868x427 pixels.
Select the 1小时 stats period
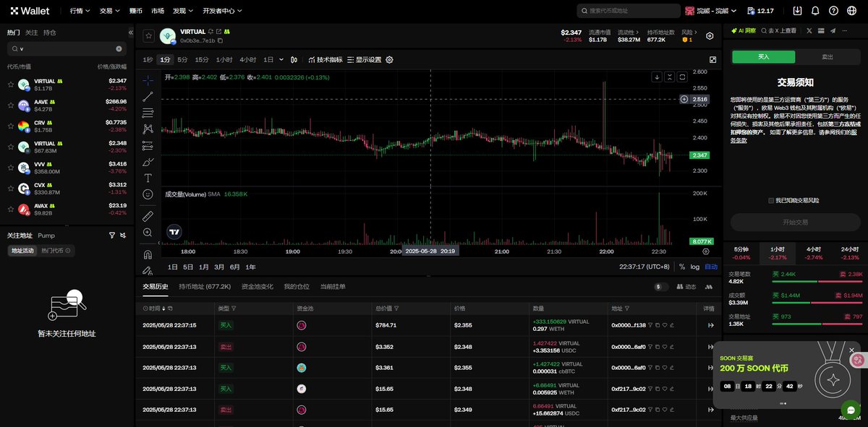pos(778,253)
